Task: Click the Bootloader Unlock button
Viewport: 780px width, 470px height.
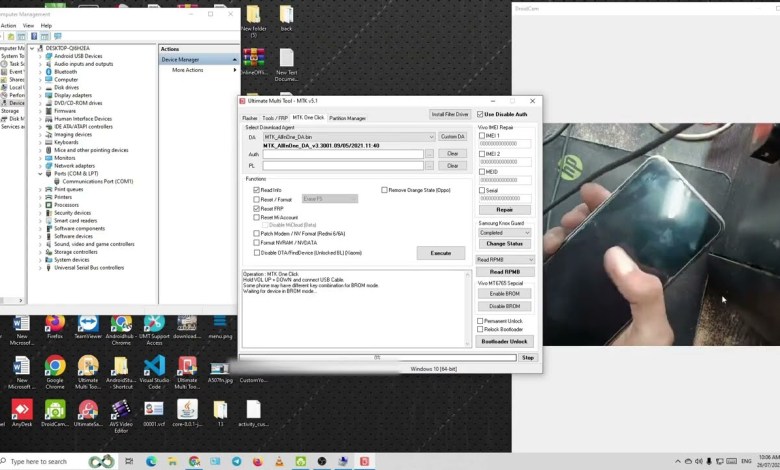Action: click(504, 341)
